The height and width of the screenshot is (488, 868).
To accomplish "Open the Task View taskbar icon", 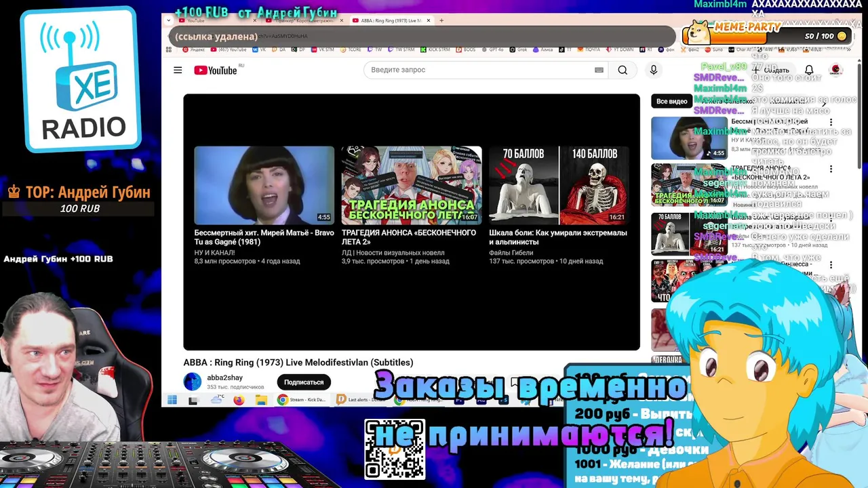I will pos(193,401).
